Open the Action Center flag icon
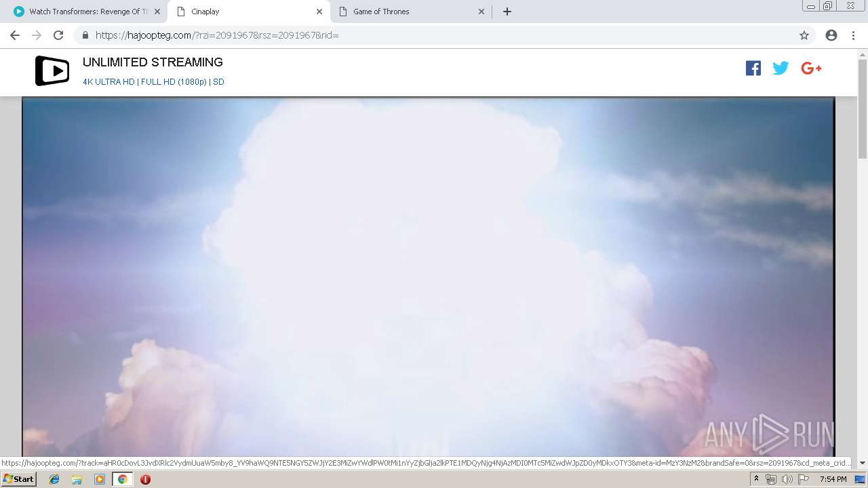The width and height of the screenshot is (868, 488). pyautogui.click(x=804, y=479)
